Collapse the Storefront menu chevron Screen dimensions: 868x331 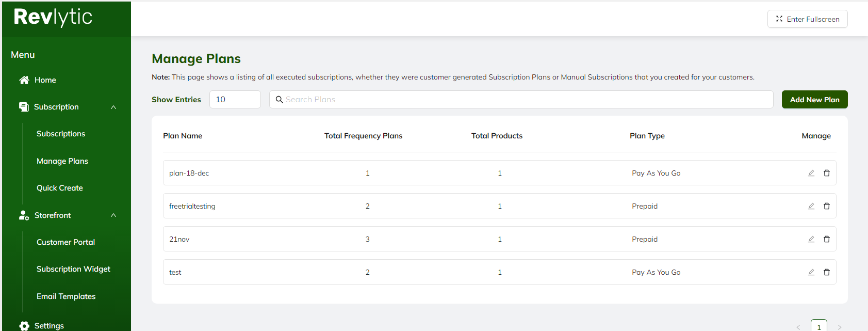[x=113, y=215]
